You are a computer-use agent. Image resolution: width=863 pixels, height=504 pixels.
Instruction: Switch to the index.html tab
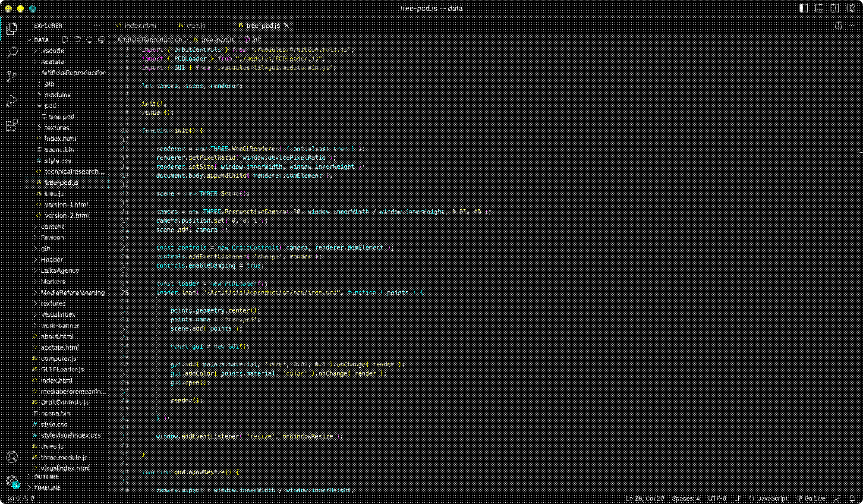[x=139, y=25]
